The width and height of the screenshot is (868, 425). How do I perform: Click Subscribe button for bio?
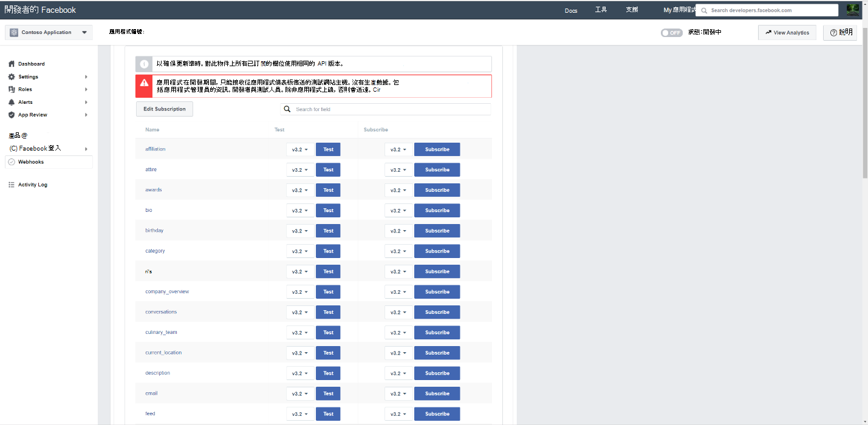pos(437,211)
